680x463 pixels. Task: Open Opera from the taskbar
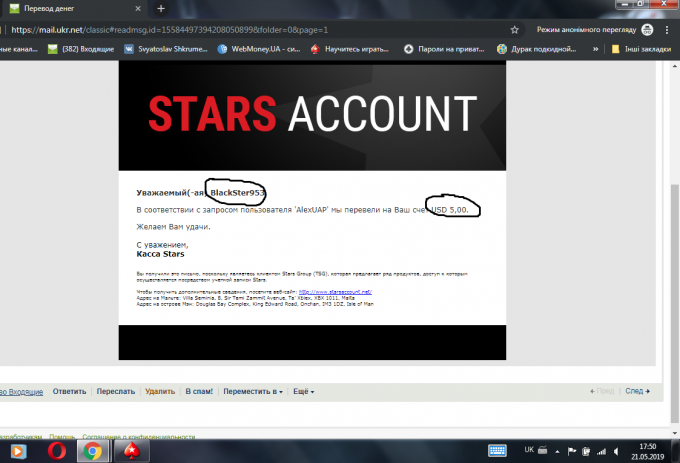pyautogui.click(x=57, y=451)
